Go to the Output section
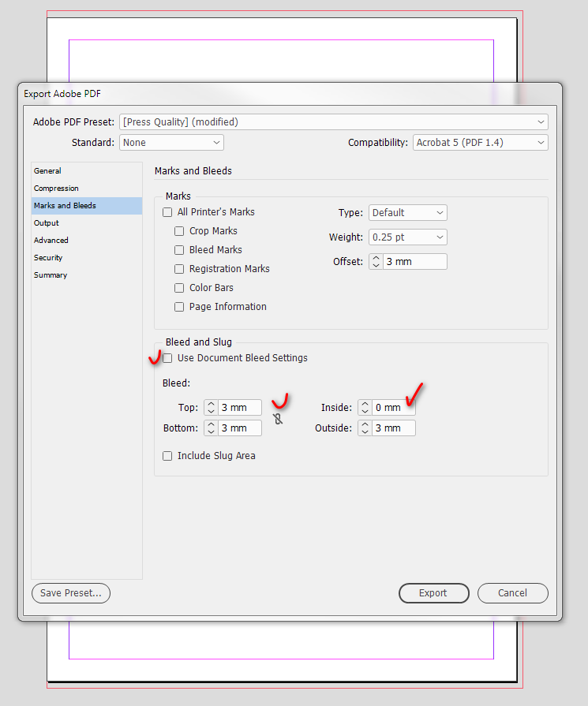This screenshot has width=588, height=706. pos(87,223)
